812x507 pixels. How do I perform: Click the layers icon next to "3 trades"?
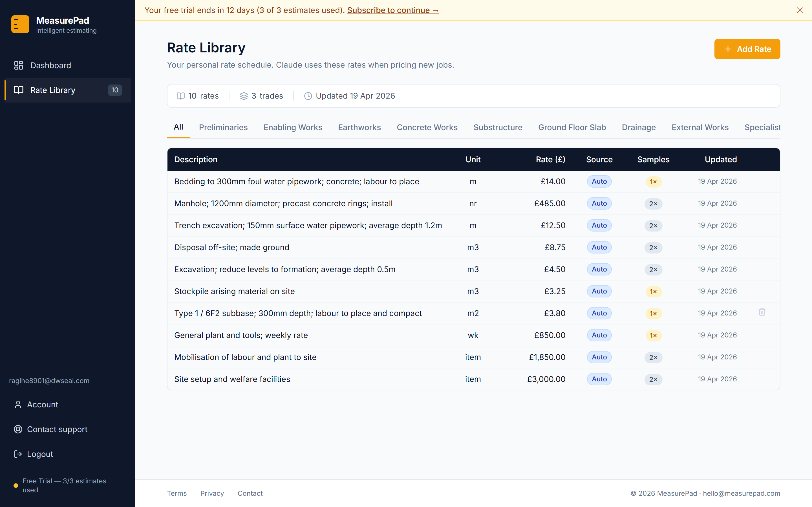pos(243,95)
